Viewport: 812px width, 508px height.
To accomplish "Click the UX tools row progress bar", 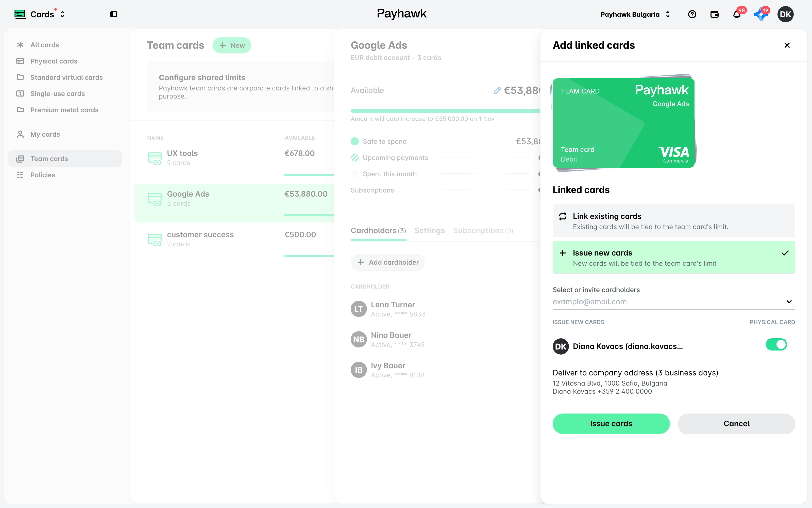I will (x=309, y=175).
